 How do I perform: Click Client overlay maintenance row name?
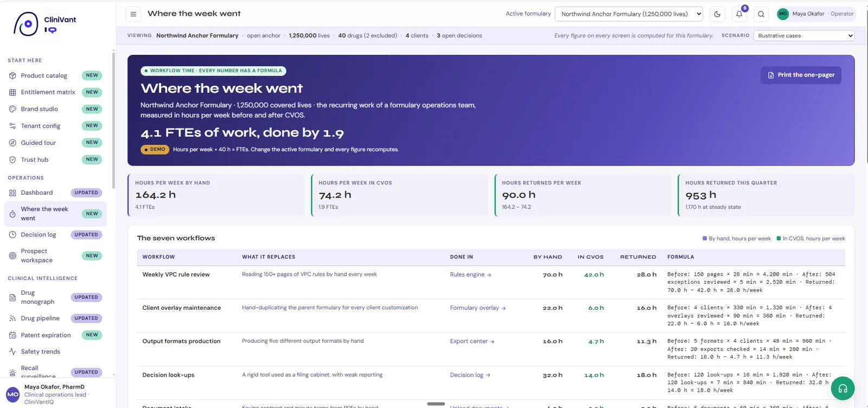pos(182,308)
